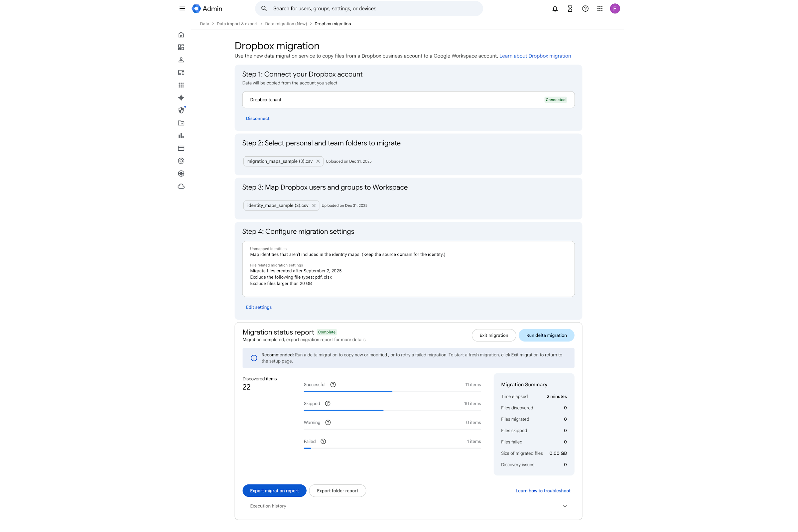Viewport: 798px width, 532px height.
Task: Click the notifications bell icon
Action: (x=555, y=9)
